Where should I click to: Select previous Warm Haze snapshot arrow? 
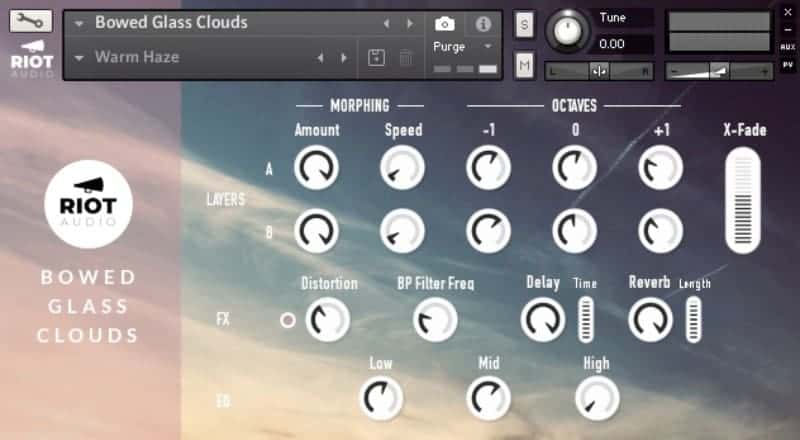320,58
